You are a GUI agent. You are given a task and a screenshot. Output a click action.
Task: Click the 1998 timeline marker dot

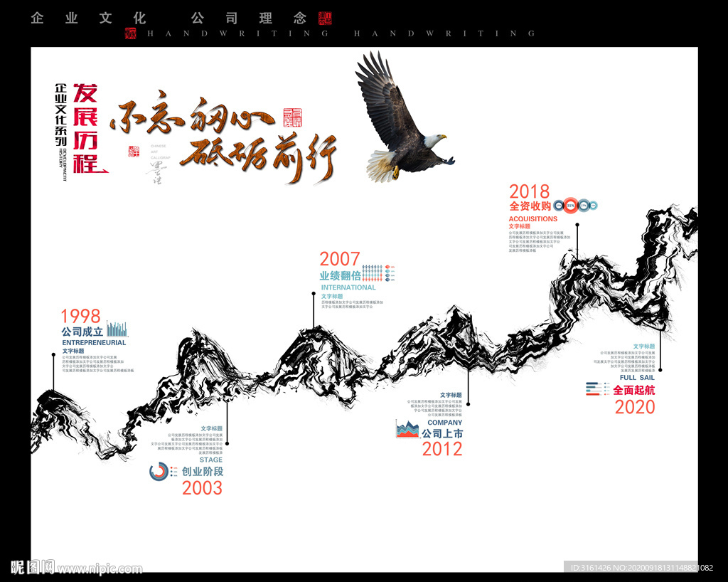(x=53, y=354)
